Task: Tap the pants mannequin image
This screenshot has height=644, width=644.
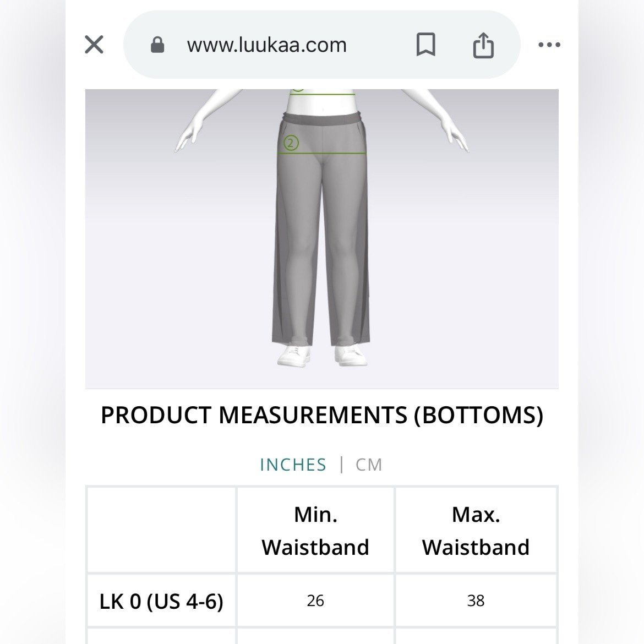Action: pyautogui.click(x=321, y=239)
